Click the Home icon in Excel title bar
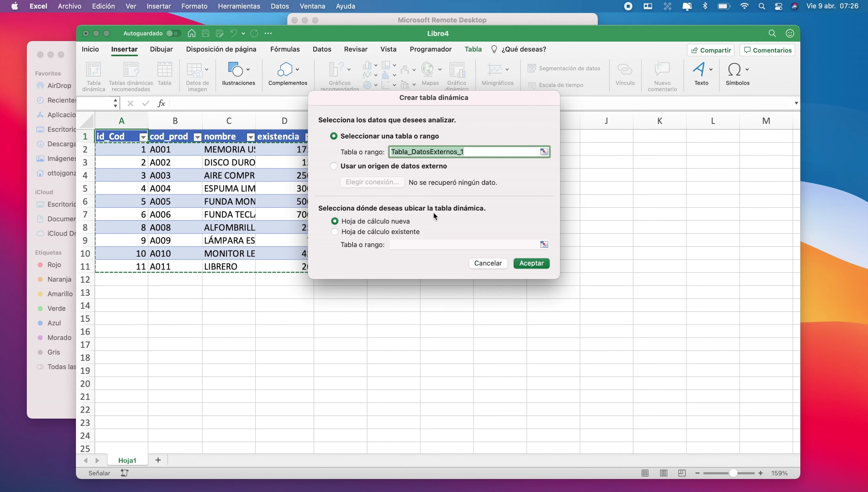Image resolution: width=868 pixels, height=492 pixels. click(x=192, y=33)
